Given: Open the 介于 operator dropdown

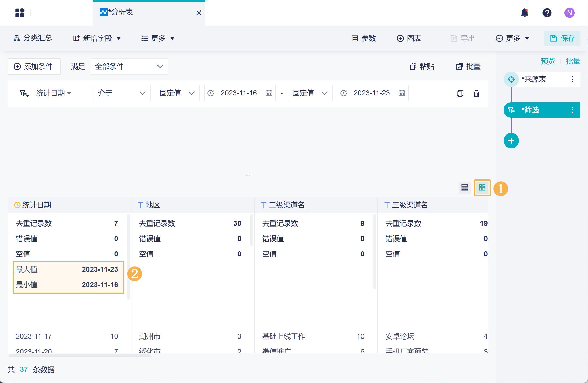Looking at the screenshot, I should click(x=122, y=93).
